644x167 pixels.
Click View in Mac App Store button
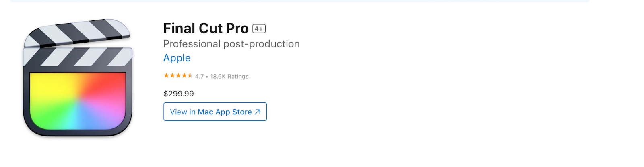pos(215,112)
